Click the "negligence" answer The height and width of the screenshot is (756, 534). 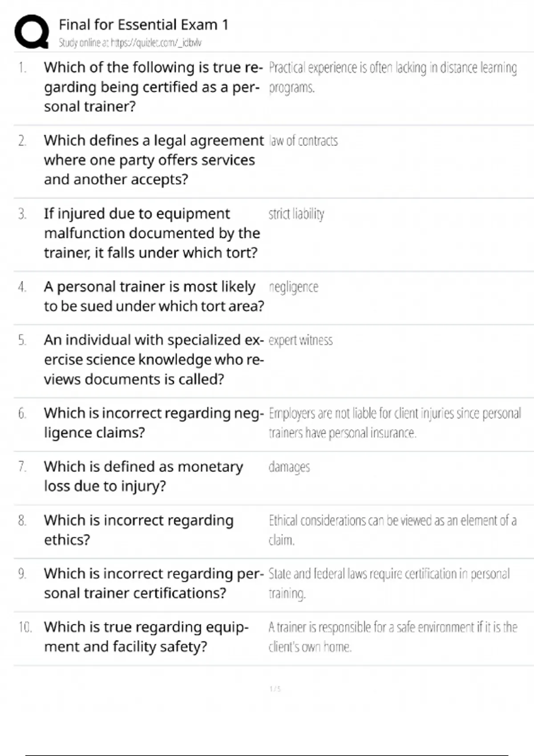point(294,287)
